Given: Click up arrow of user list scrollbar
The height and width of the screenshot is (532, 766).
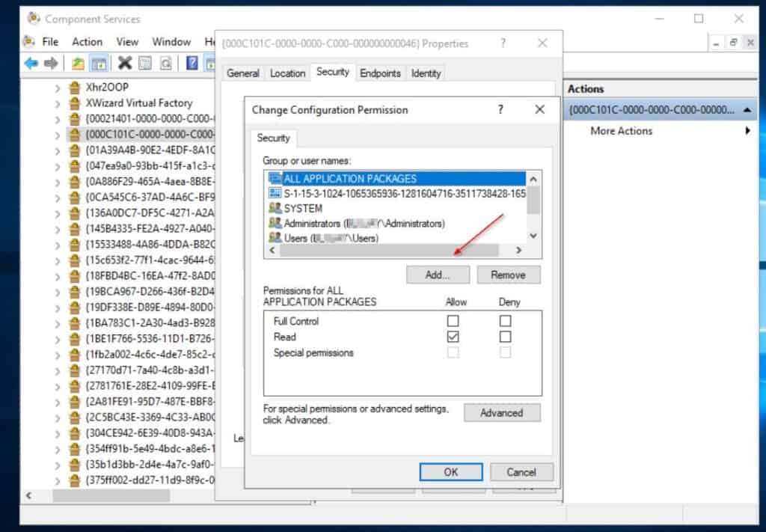Looking at the screenshot, I should (x=533, y=180).
